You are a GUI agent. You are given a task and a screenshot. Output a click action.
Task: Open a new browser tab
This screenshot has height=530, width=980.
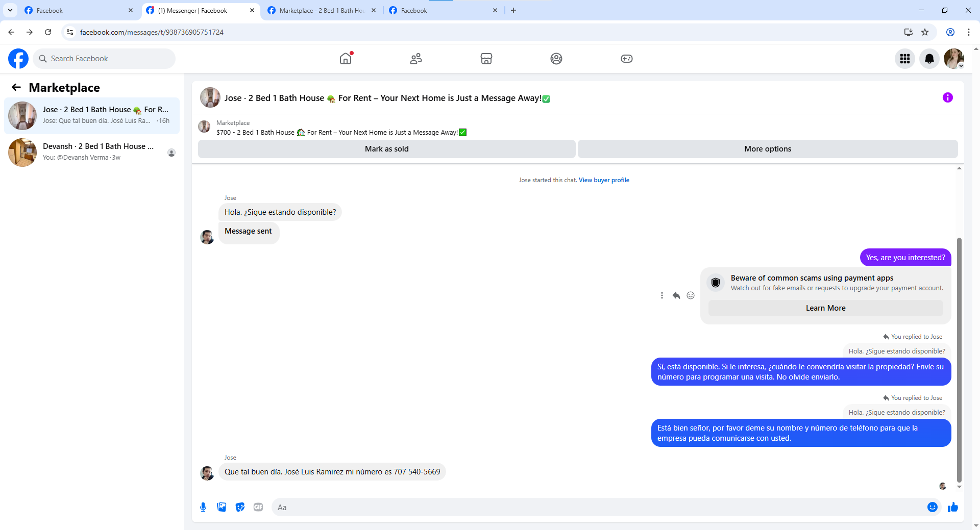click(513, 10)
